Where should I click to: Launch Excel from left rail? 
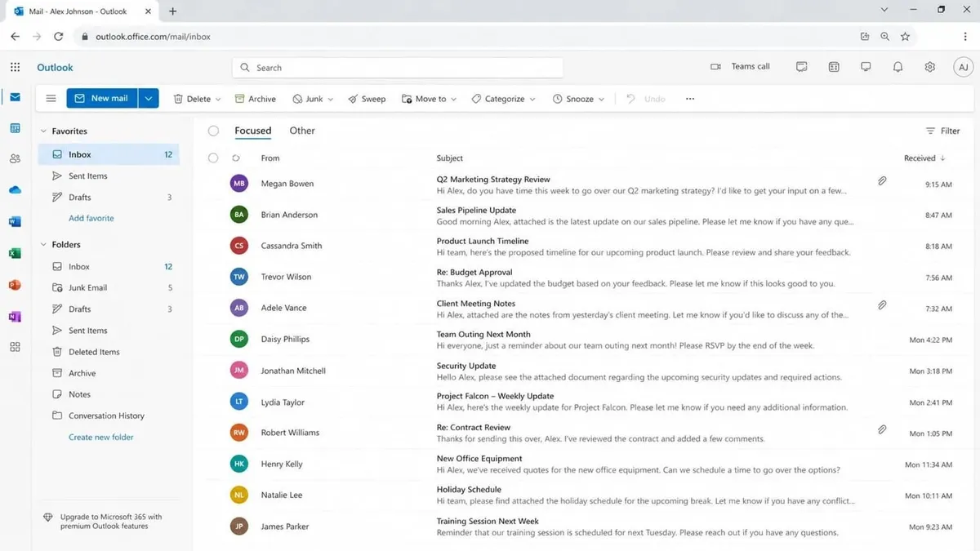[x=15, y=254]
